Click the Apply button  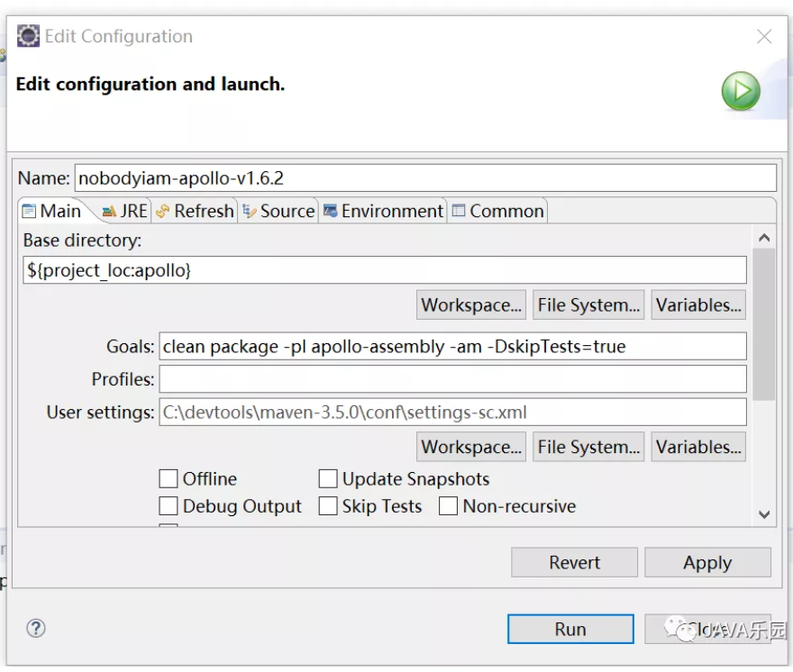pyautogui.click(x=707, y=562)
